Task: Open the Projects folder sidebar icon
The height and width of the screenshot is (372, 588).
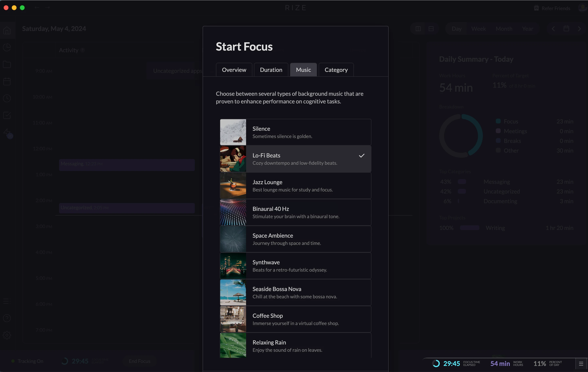Action: [7, 65]
